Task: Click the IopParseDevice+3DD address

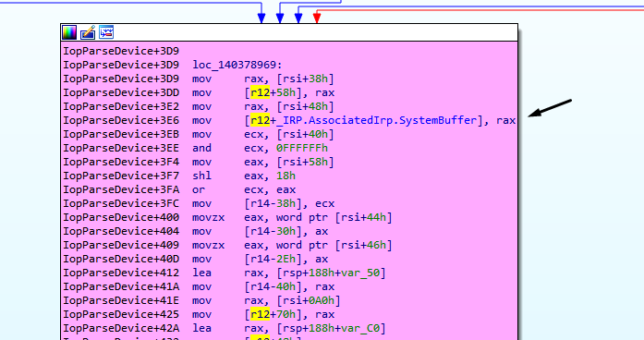Action: click(x=121, y=92)
